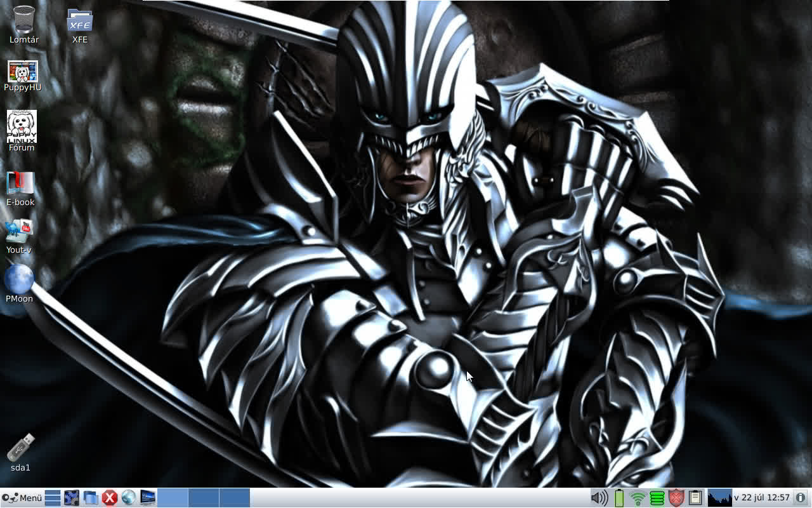Switch to the third virtual desktop in pager

[235, 498]
